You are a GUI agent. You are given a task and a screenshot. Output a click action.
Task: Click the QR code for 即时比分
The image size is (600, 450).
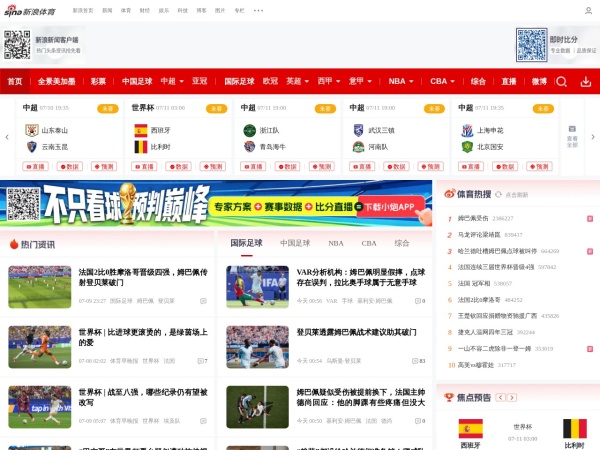coord(531,45)
